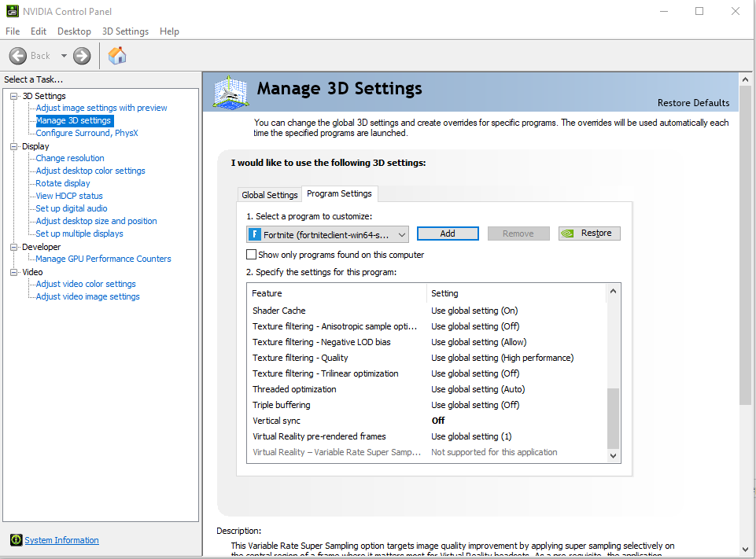Select Texture filtering - Negative LOD bias row
This screenshot has width=756, height=559.
point(427,342)
